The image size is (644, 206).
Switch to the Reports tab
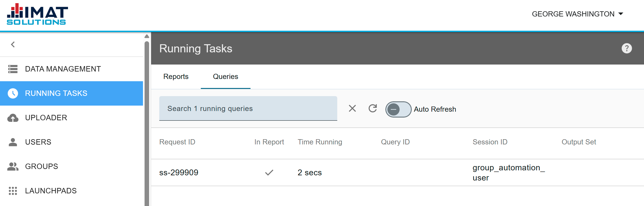[x=176, y=77]
